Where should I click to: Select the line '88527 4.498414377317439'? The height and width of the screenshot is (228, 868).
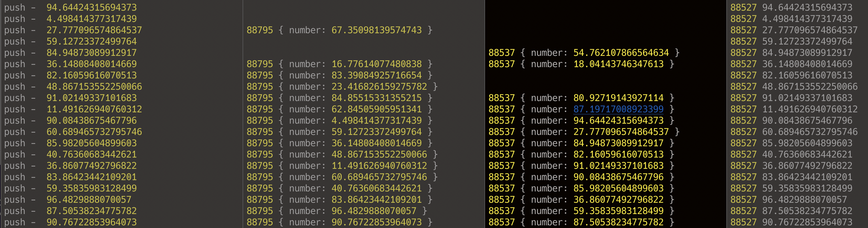click(x=791, y=19)
